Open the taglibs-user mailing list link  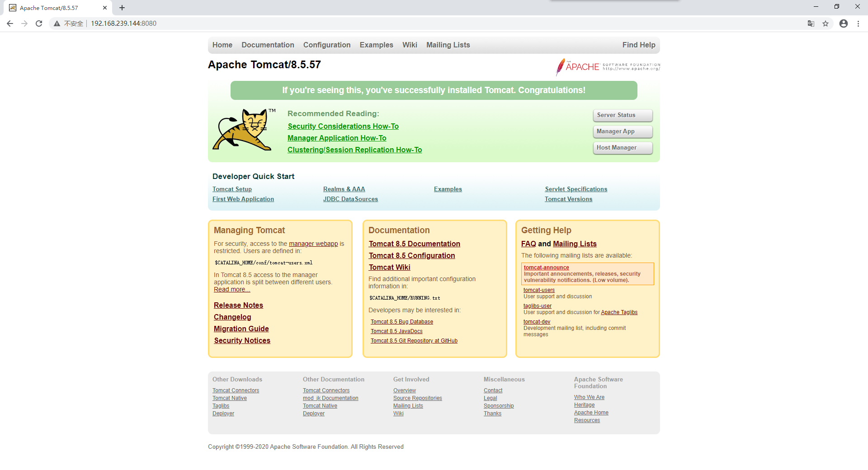538,306
